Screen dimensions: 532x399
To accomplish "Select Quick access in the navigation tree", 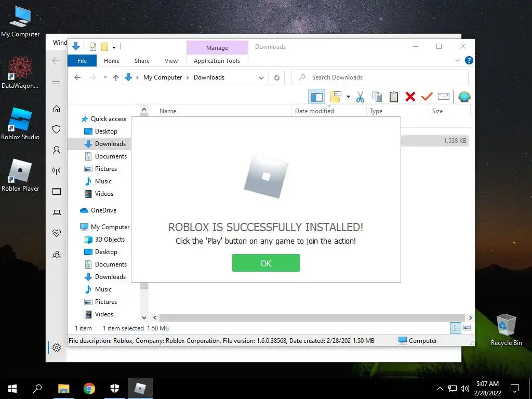I will [x=104, y=119].
